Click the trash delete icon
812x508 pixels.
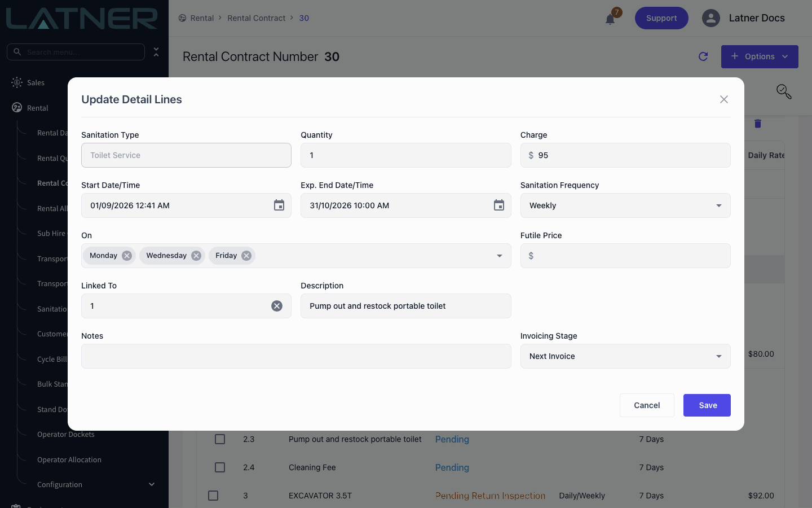758,124
